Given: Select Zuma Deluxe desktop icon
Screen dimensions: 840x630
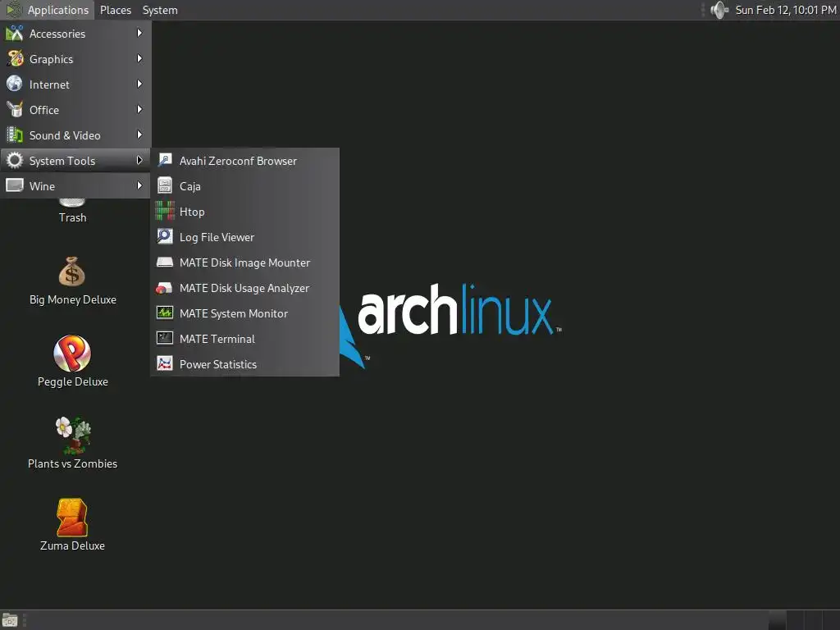Looking at the screenshot, I should click(72, 518).
